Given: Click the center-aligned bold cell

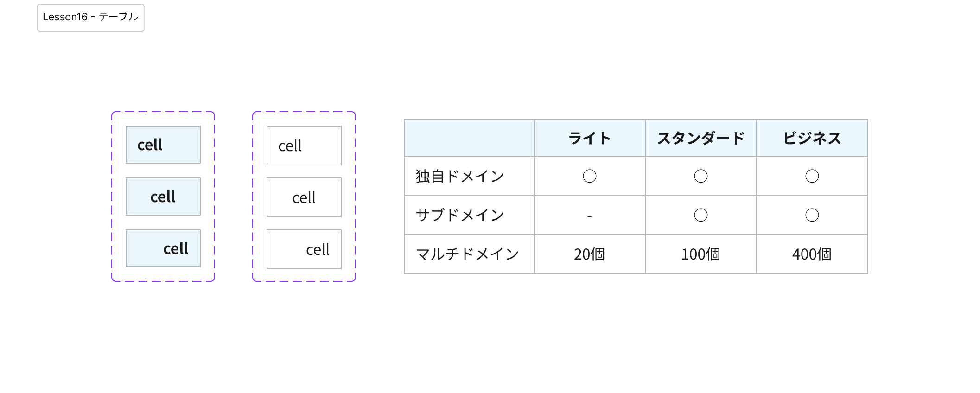Looking at the screenshot, I should coord(163,196).
